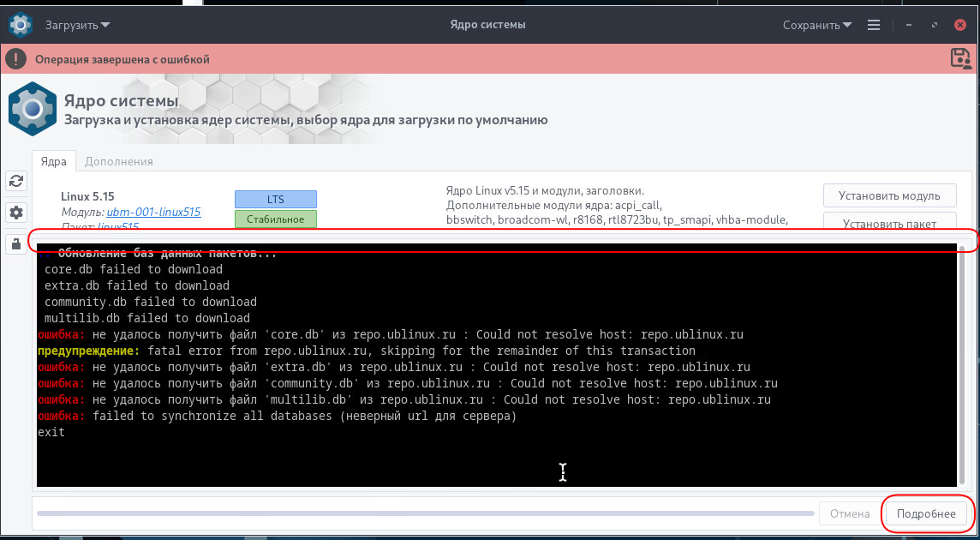
Task: Click the 'multilib.db failed to download' line
Action: point(146,319)
